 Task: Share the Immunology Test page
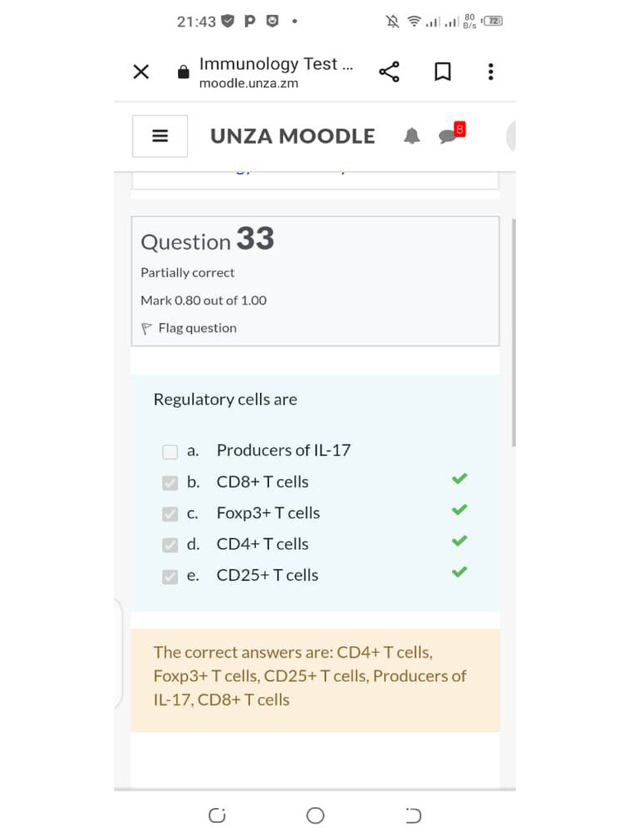pos(390,72)
